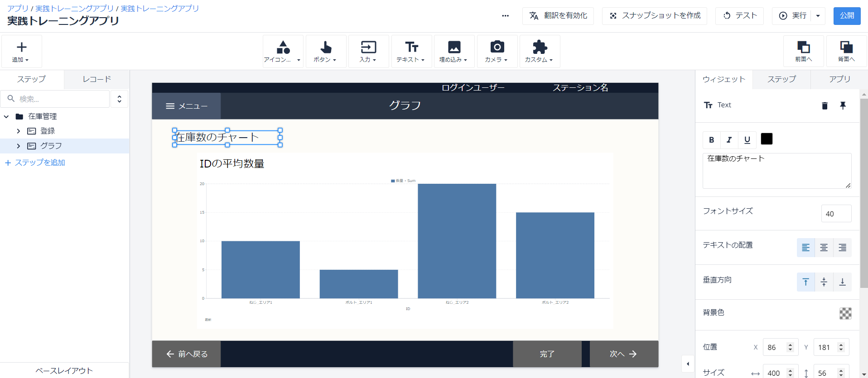Switch to the アプリ tab in right panel
Screen dimensions: 868x378
point(839,79)
